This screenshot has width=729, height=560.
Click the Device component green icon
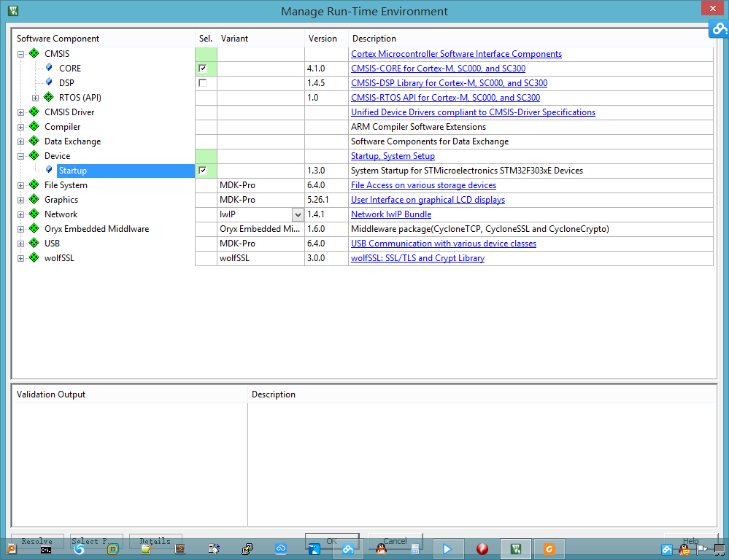tap(34, 156)
